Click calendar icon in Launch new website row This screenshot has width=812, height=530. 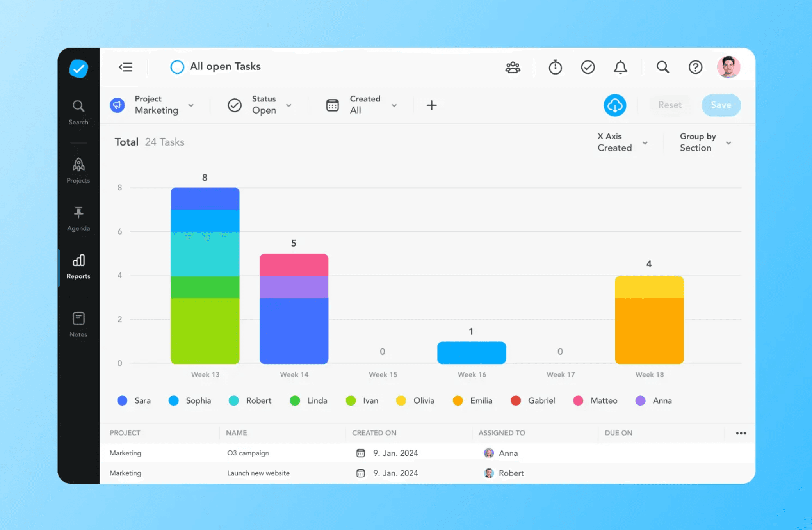click(361, 473)
